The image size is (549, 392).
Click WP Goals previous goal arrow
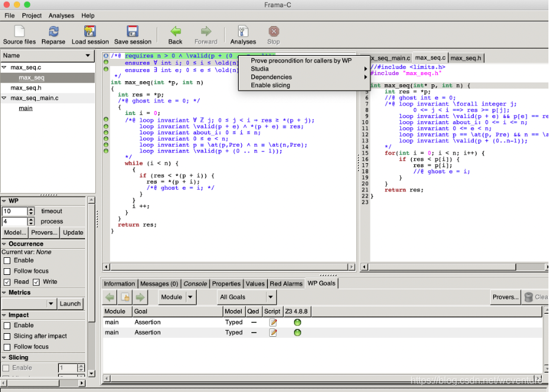coord(110,297)
